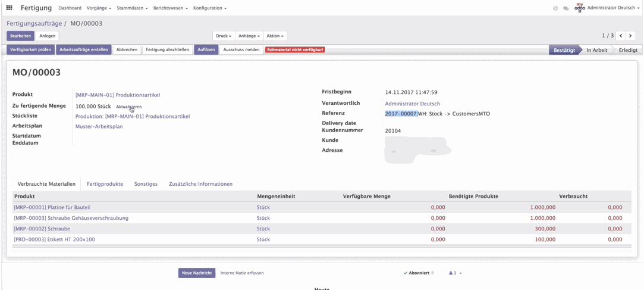644x290 pixels.
Task: Switch to the Verbrauchte Materialien tab
Action: click(47, 184)
